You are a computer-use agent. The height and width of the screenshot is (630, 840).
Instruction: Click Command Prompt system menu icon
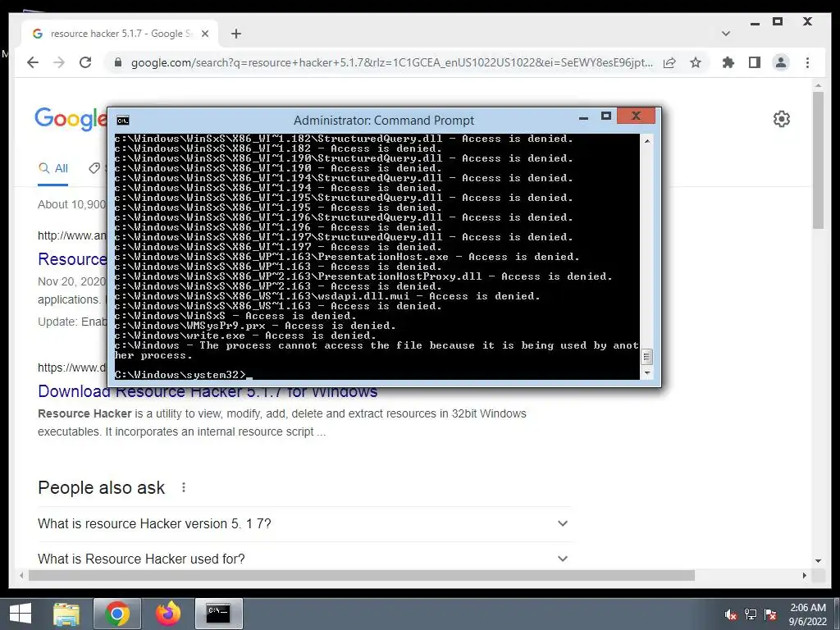tap(123, 120)
